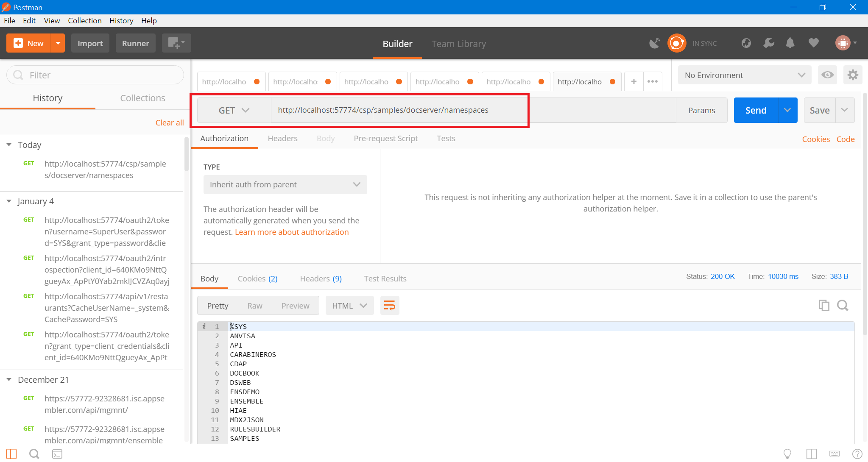Toggle sidebar visibility bottom-left icon
Screen dimensions: 868x462
[x=11, y=454]
